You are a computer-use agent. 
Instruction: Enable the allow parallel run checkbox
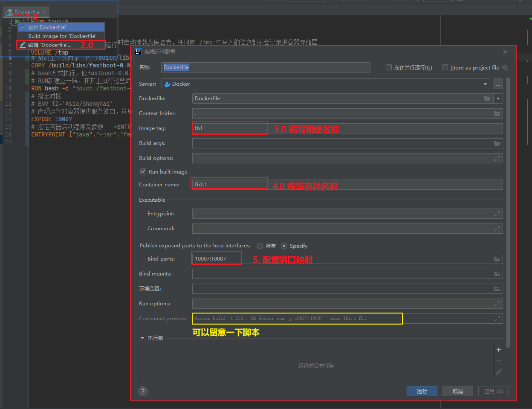pos(388,67)
